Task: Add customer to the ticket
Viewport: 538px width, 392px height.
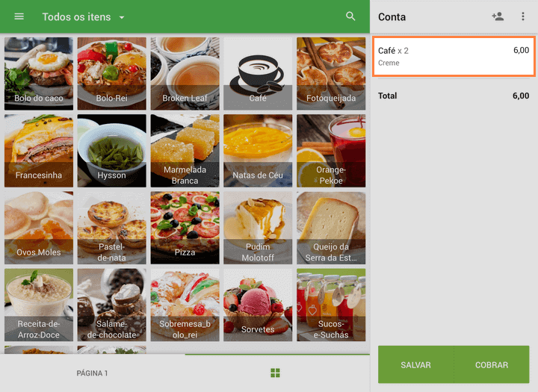Action: (498, 16)
